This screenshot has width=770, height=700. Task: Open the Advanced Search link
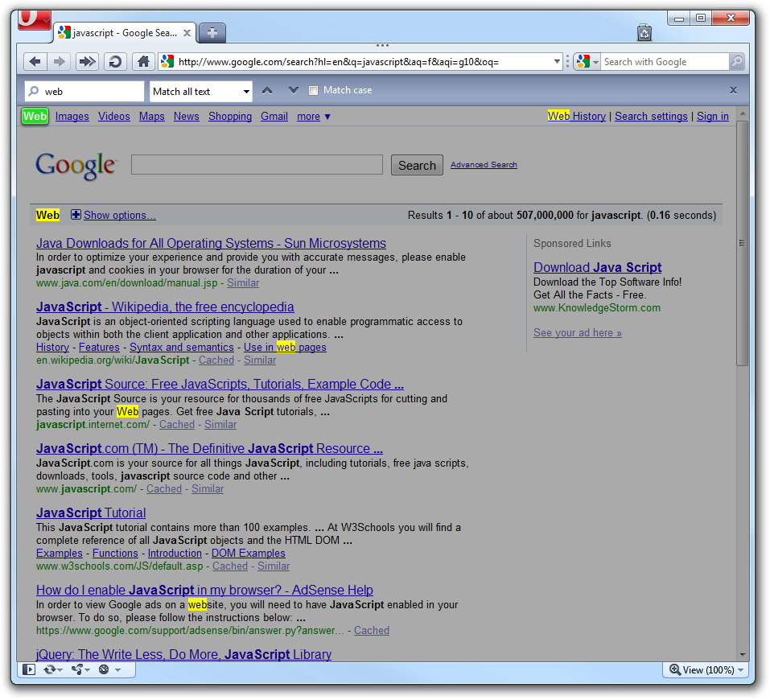click(484, 165)
